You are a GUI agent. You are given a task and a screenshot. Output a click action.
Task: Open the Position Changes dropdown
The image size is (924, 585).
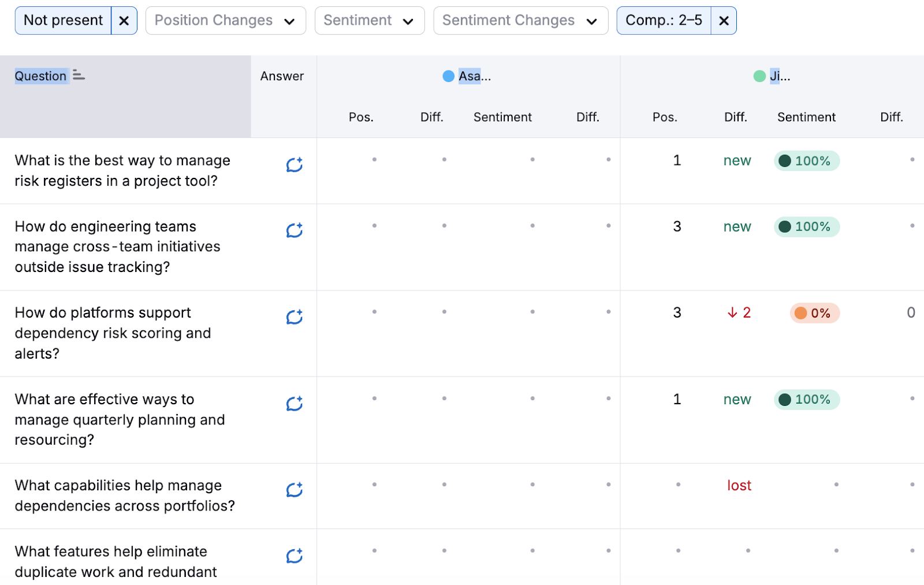[225, 20]
